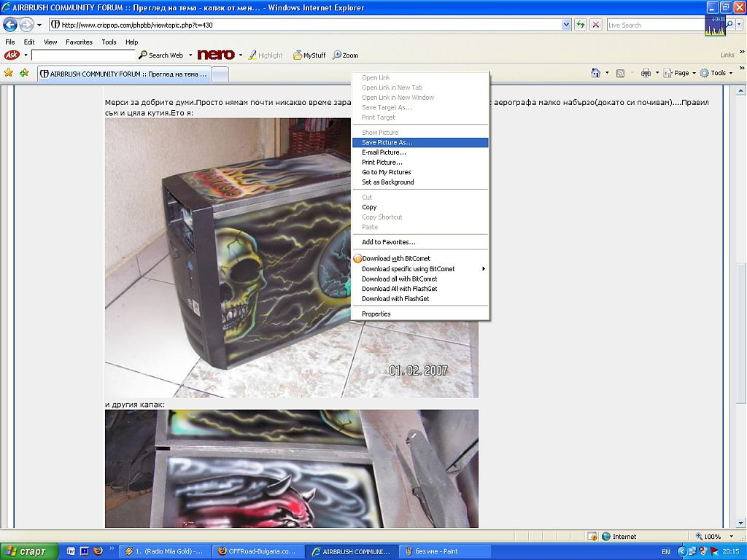Choose Copy in context menu
Screen dimensions: 747x560
[x=420, y=207]
